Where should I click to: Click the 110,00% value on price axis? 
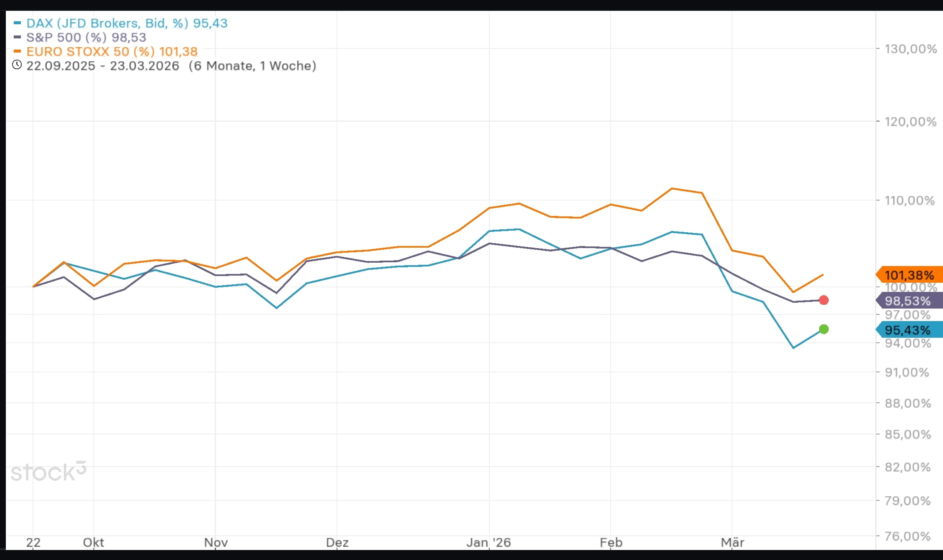[910, 201]
